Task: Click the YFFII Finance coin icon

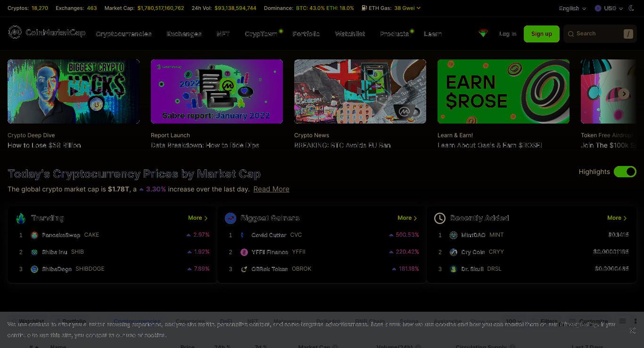Action: click(x=244, y=252)
